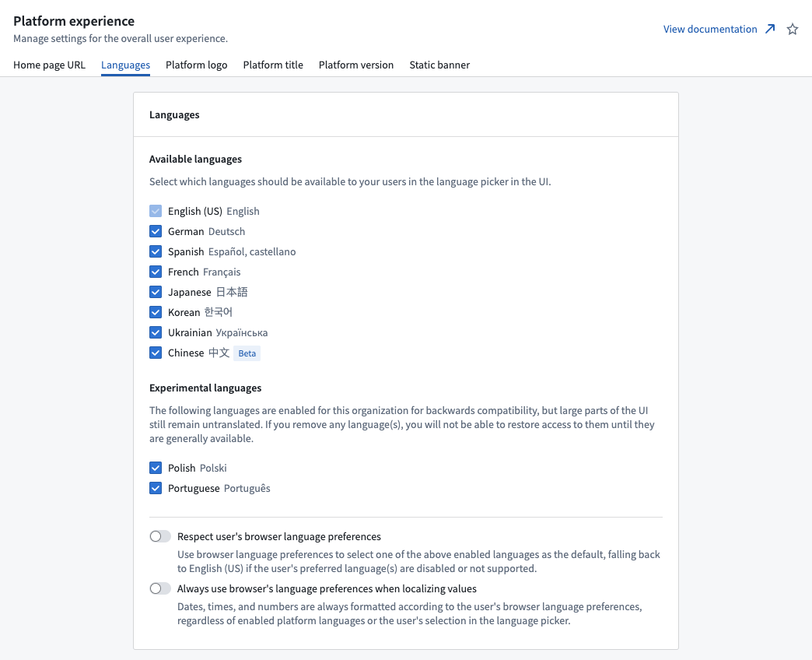812x660 pixels.
Task: Switch to the Platform title tab
Action: coord(273,65)
